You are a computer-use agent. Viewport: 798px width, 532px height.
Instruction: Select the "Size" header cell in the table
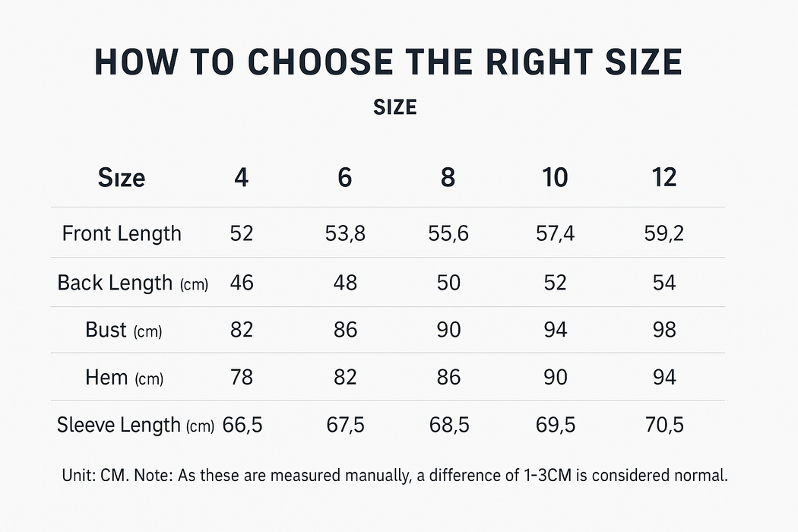point(122,178)
